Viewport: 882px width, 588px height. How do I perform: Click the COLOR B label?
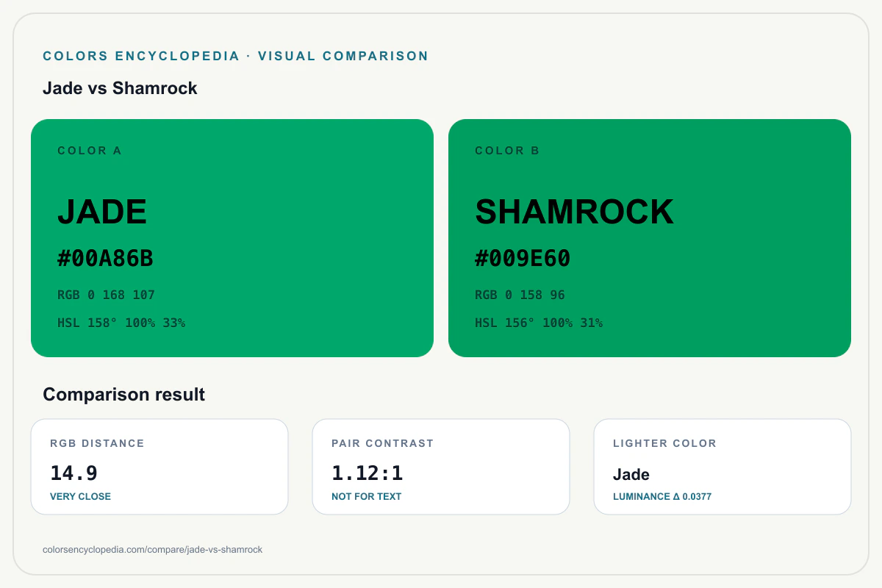click(507, 151)
